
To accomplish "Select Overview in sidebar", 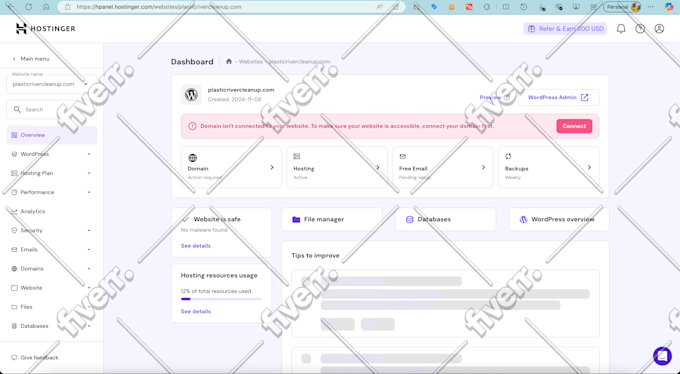I will (x=52, y=135).
